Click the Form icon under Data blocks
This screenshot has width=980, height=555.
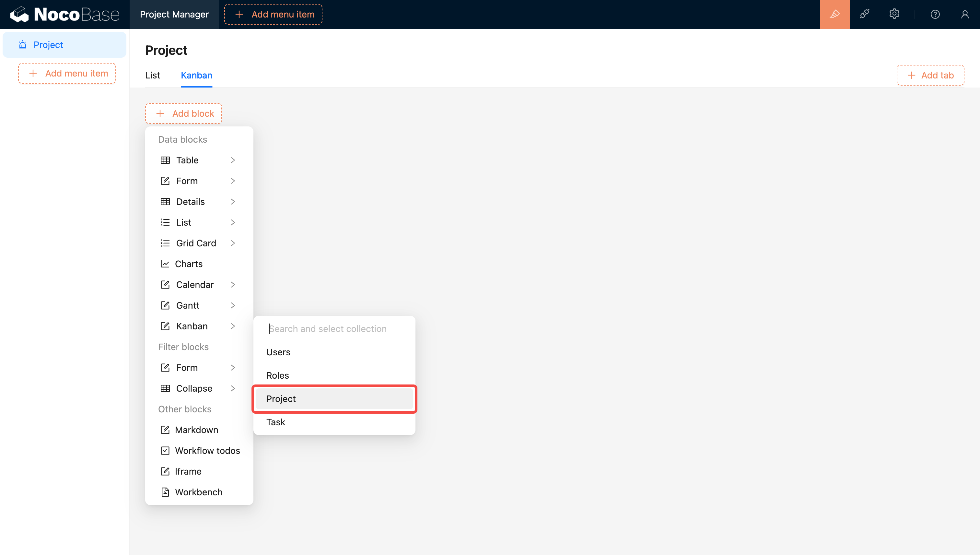165,181
